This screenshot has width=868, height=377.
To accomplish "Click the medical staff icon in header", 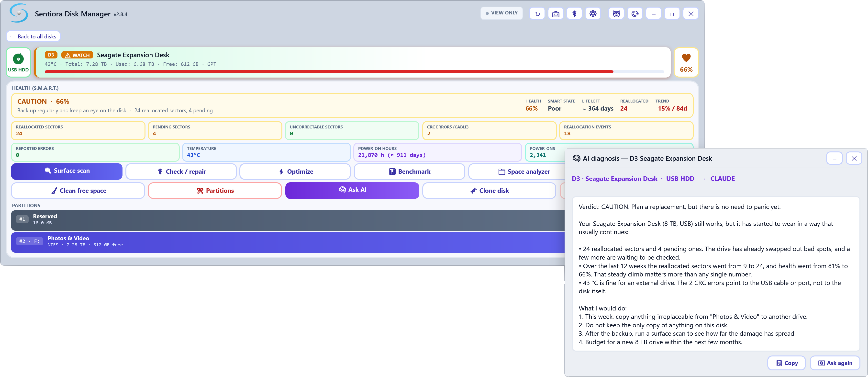I will tap(574, 14).
